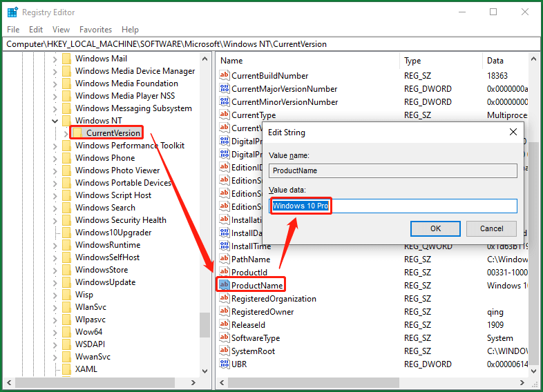Click the values pane horizontal scroll right arrow

[522, 382]
